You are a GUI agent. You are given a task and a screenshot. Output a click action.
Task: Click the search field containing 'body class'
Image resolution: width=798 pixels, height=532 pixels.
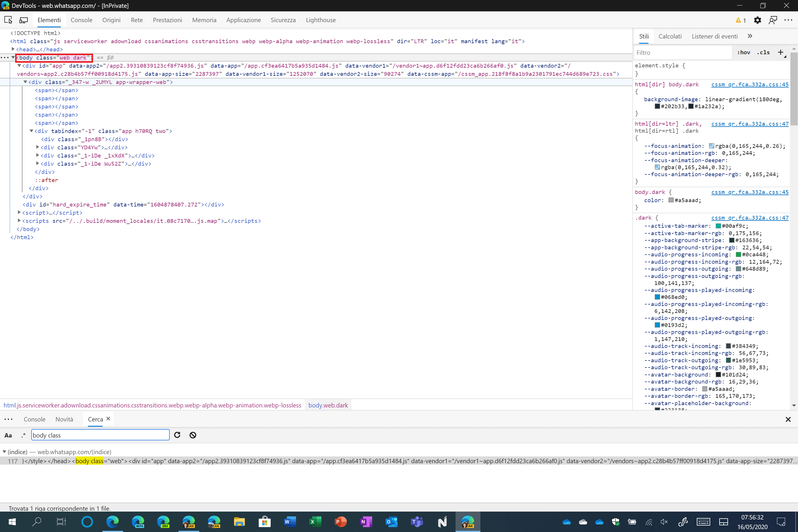[x=100, y=435]
